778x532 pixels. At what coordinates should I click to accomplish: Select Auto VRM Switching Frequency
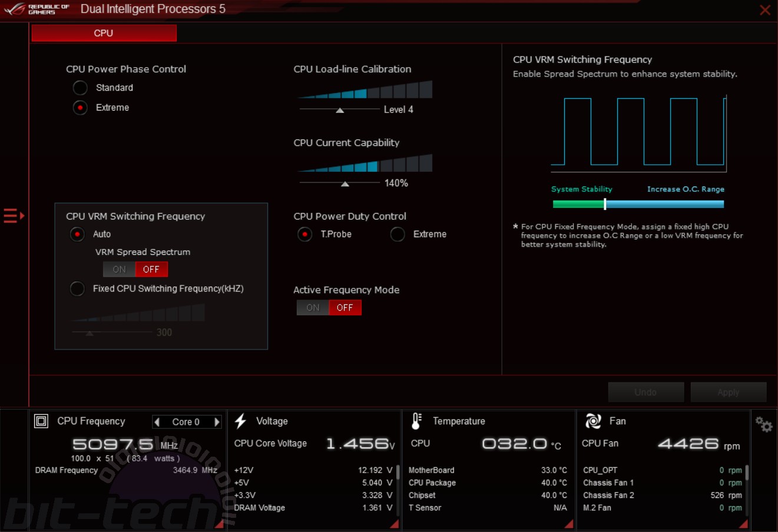77,234
